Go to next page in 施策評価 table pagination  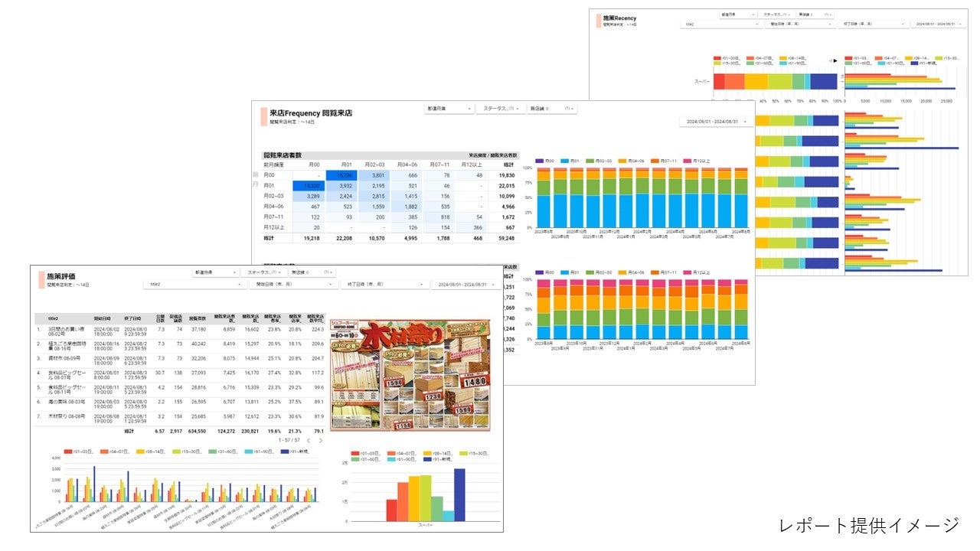(x=321, y=441)
